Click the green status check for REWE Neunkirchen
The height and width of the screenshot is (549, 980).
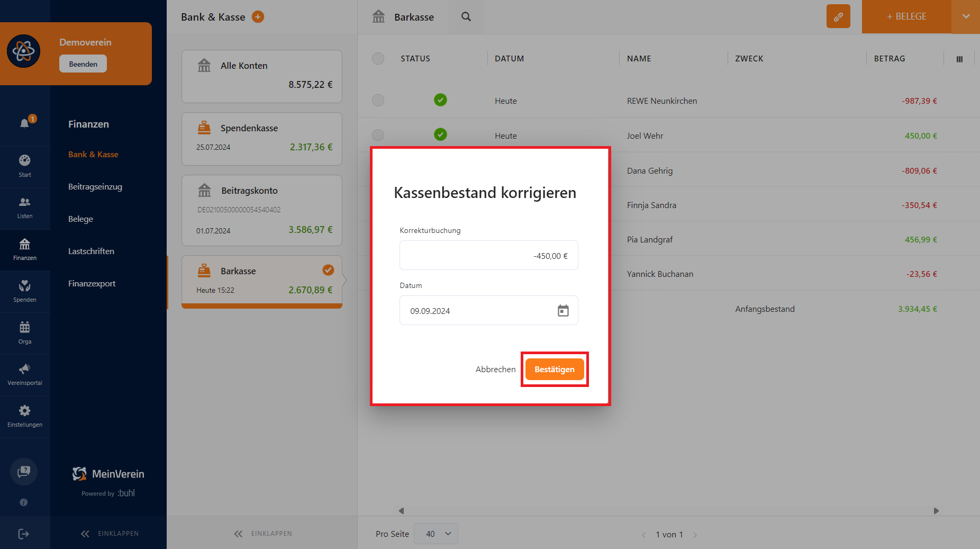(x=440, y=100)
